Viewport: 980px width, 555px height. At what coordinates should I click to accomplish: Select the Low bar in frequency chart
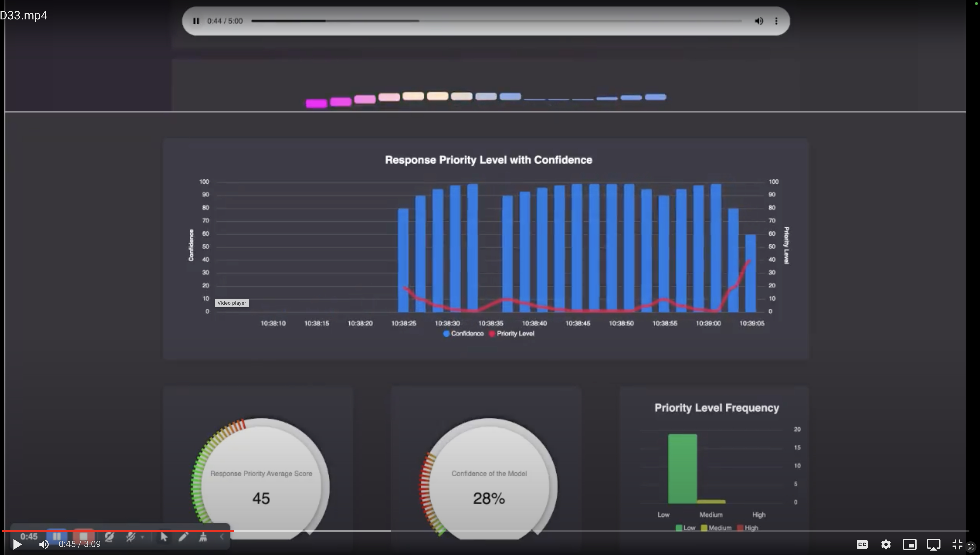682,468
